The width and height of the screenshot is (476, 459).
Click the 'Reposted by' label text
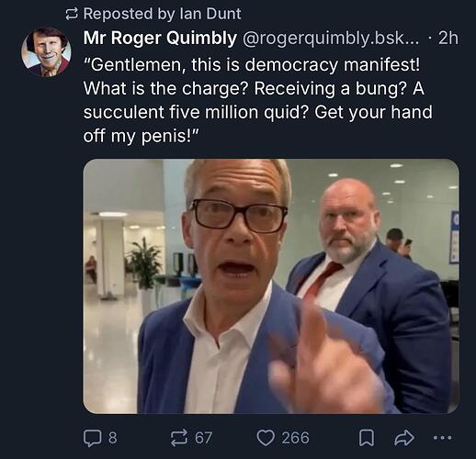click(130, 14)
